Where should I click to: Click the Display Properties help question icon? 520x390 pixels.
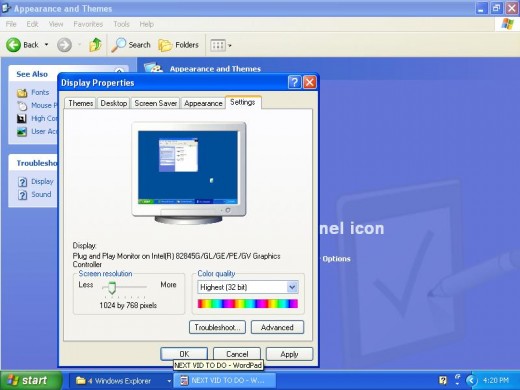point(294,82)
